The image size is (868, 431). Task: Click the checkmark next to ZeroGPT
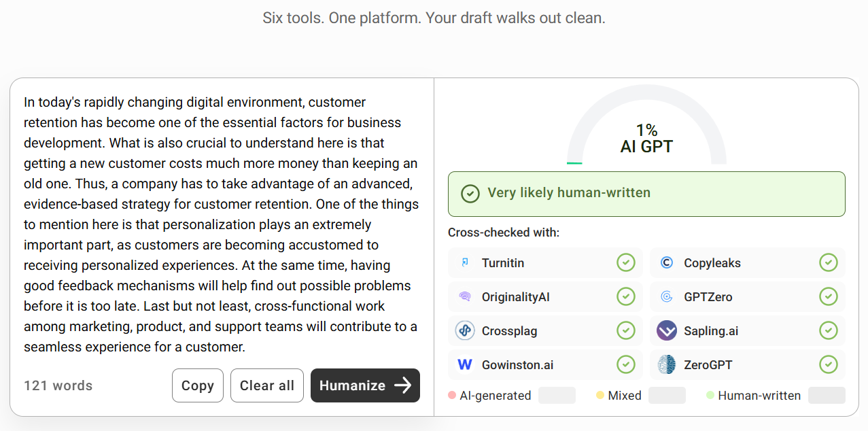tap(828, 364)
